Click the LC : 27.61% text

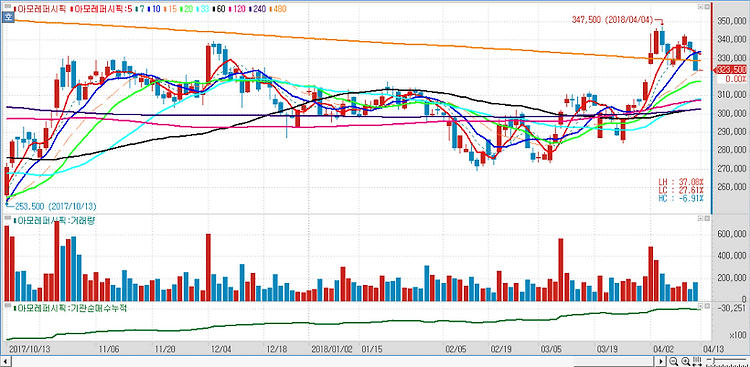pos(681,190)
